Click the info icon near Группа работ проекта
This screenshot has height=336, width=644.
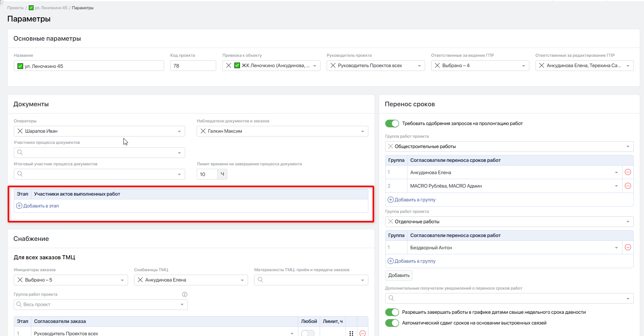pyautogui.click(x=185, y=295)
